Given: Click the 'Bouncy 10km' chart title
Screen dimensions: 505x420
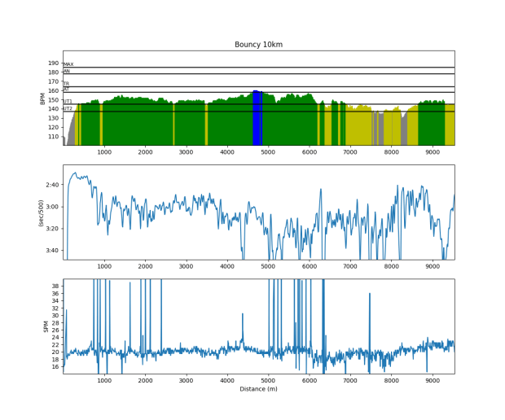Looking at the screenshot, I should [258, 45].
